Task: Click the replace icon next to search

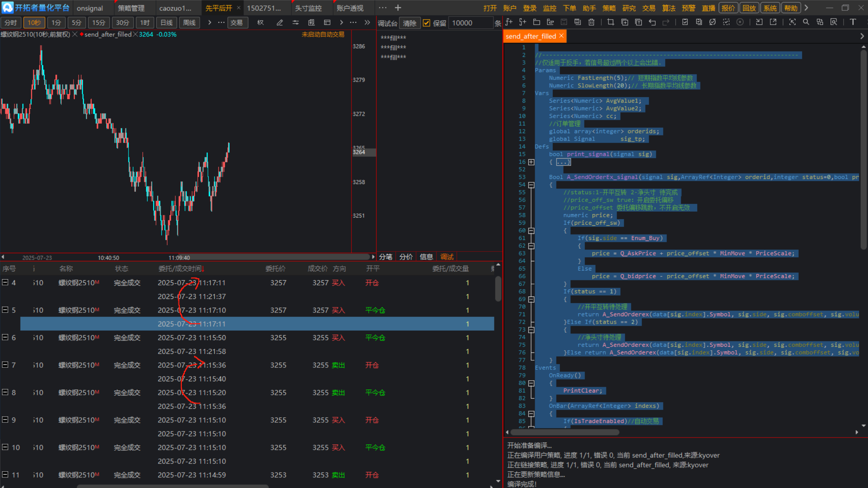Action: pyautogui.click(x=820, y=22)
